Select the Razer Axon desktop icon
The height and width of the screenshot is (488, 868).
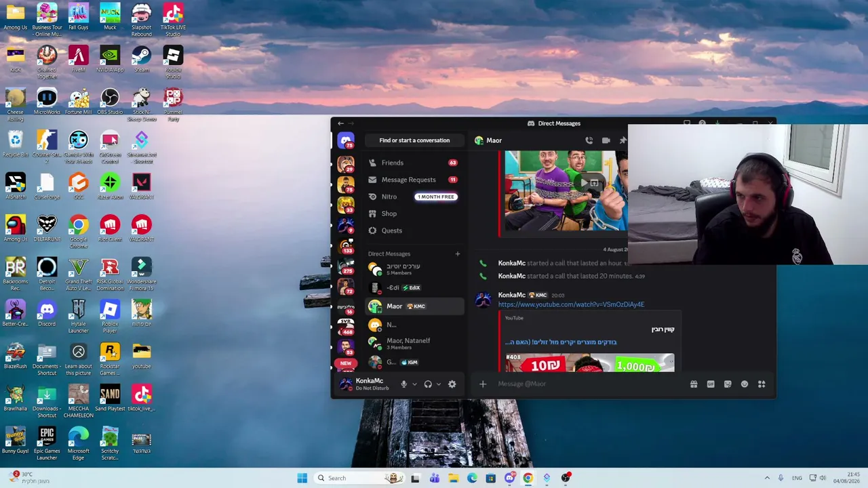coord(110,186)
